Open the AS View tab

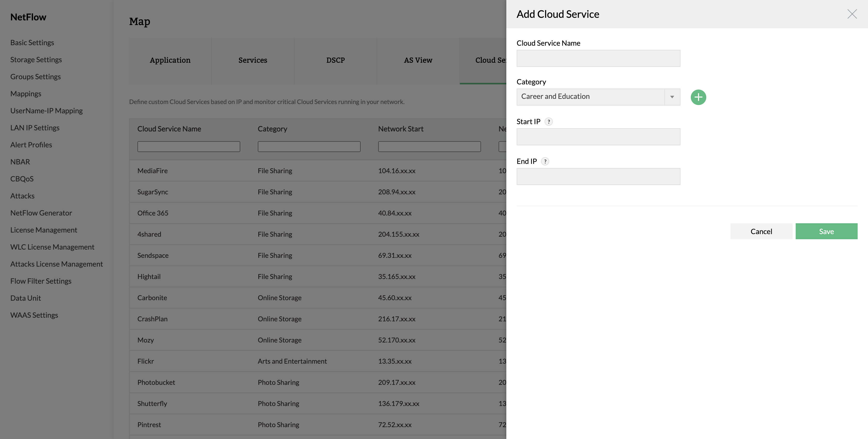pos(418,60)
